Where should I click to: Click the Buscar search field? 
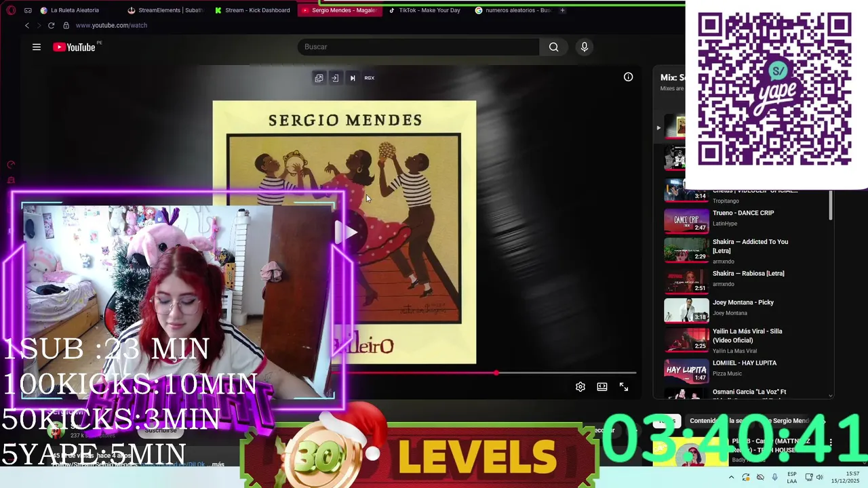coord(418,47)
